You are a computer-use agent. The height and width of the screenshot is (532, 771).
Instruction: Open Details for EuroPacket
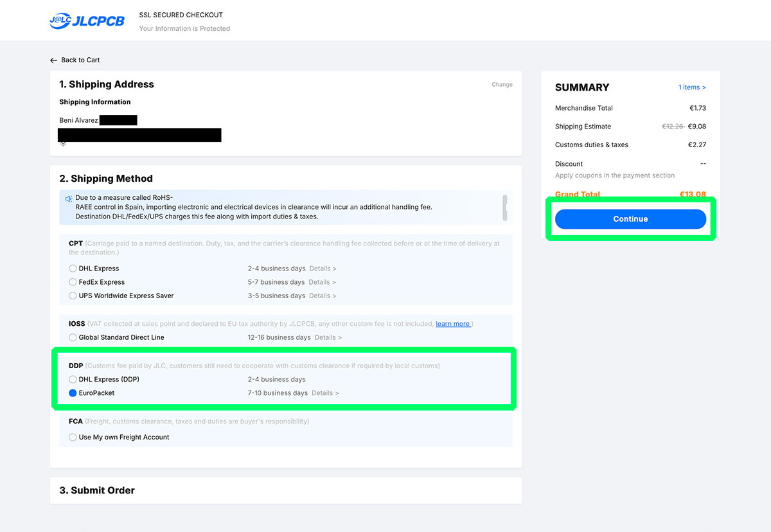coord(325,393)
